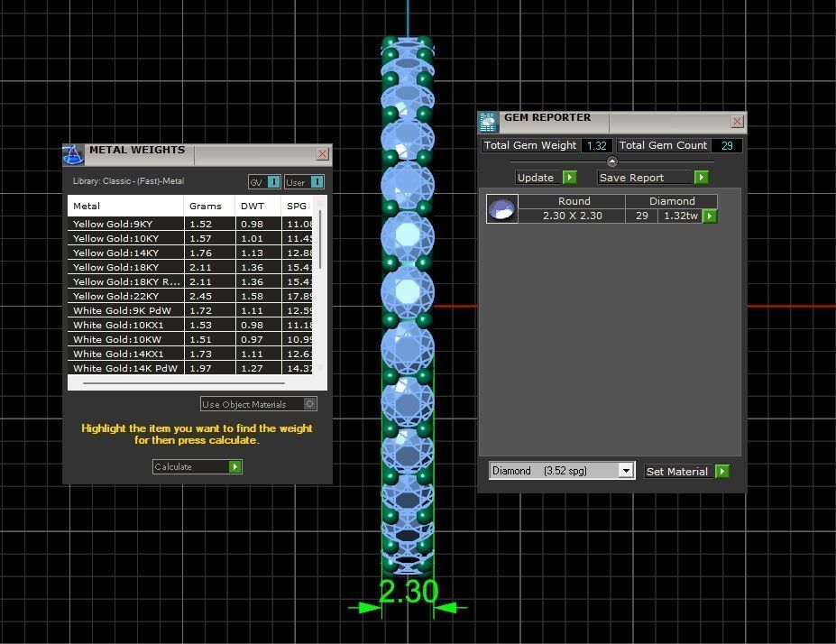Click the gem count cell 29 in the gem row

tap(642, 216)
